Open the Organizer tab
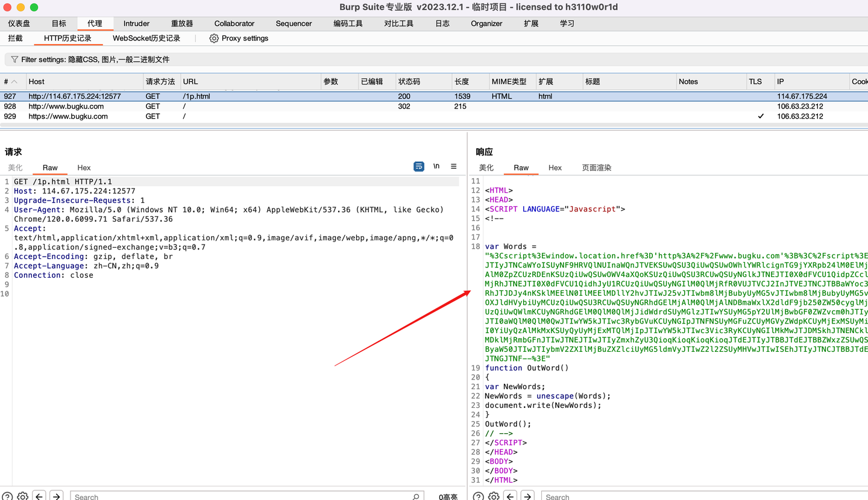Viewport: 868px width, 500px height. click(x=486, y=23)
